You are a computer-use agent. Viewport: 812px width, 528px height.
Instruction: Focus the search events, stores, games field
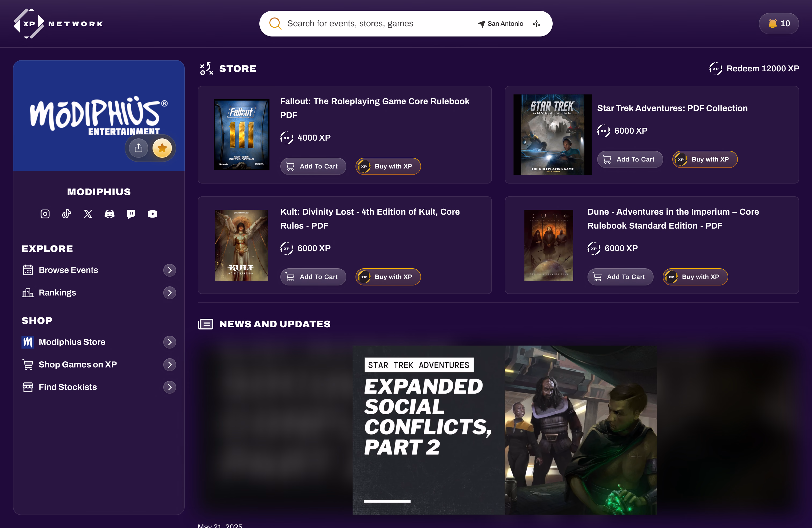click(x=350, y=24)
